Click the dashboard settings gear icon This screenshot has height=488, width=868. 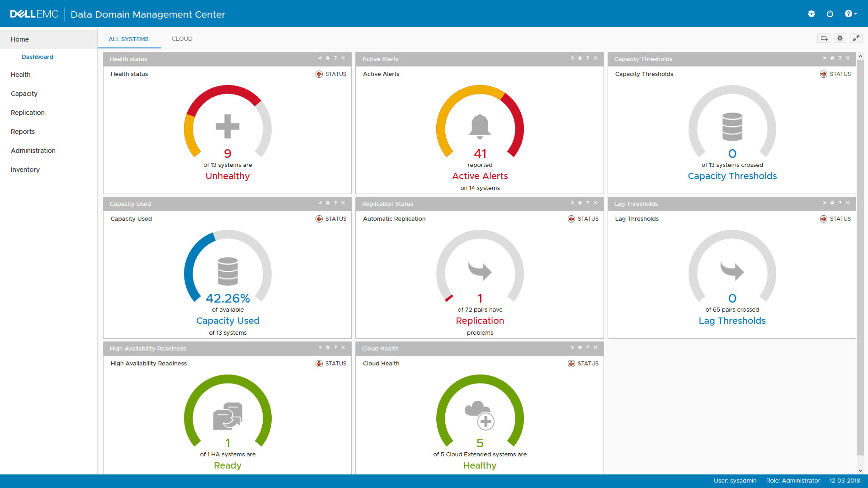point(840,38)
